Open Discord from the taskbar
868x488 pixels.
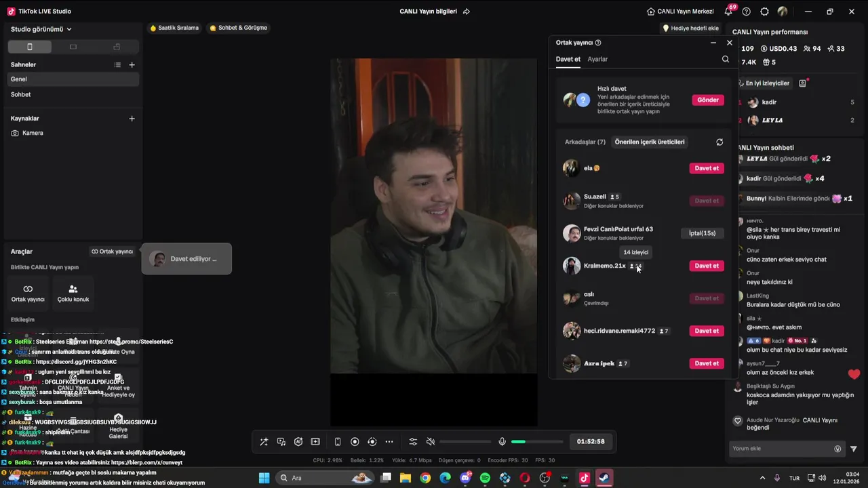(x=465, y=478)
